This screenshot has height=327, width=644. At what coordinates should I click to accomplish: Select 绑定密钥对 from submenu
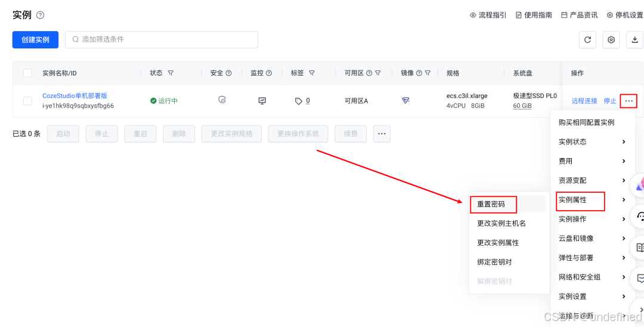pyautogui.click(x=509, y=262)
